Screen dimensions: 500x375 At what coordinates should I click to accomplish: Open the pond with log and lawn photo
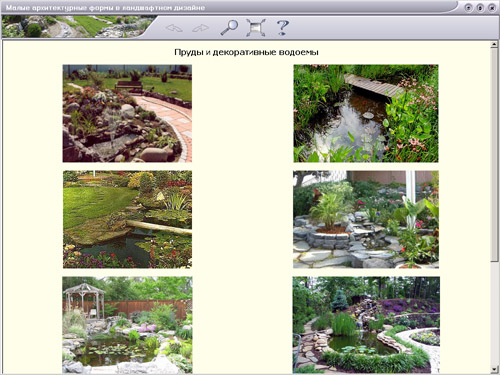coord(127,219)
